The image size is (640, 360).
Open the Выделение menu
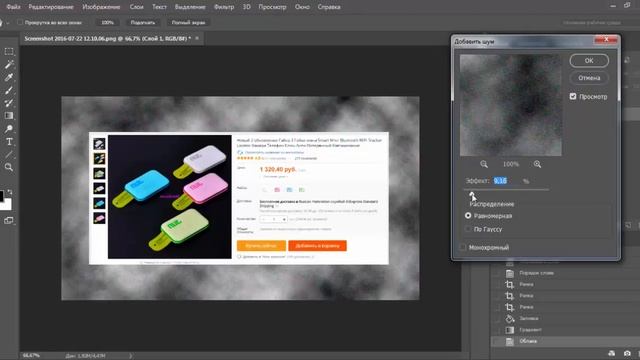[190, 7]
